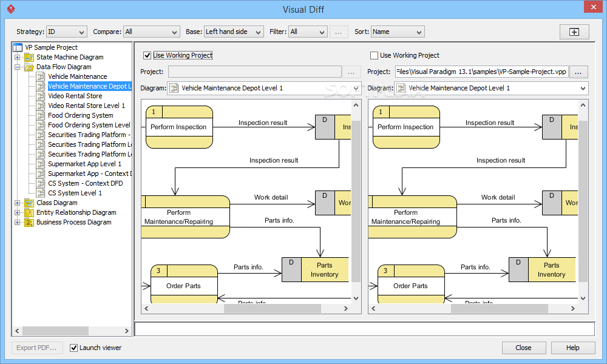Open the Sort dropdown showing Name
This screenshot has height=364, width=607.
[x=398, y=32]
